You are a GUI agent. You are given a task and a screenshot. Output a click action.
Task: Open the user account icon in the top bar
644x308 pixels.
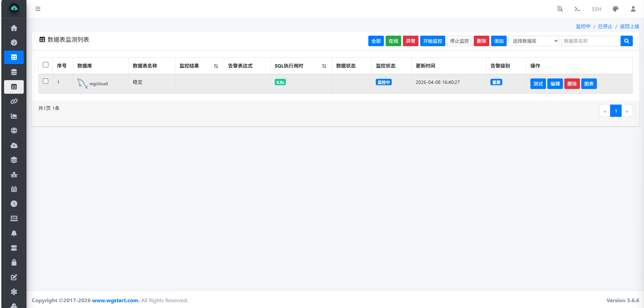tap(633, 9)
